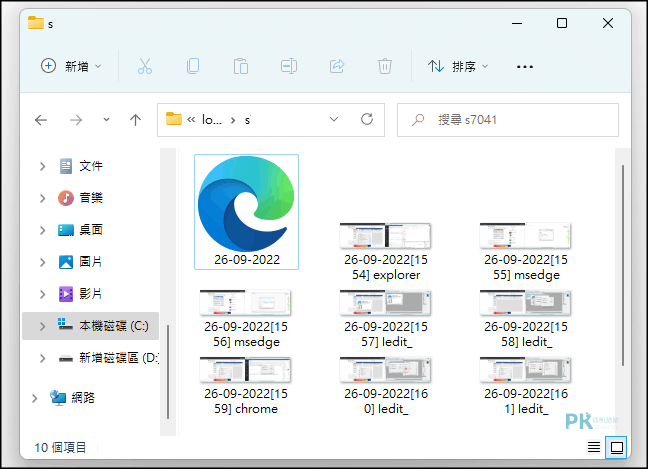Image resolution: width=648 pixels, height=469 pixels.
Task: Click the lo... breadcrumb in address bar
Action: click(x=212, y=120)
